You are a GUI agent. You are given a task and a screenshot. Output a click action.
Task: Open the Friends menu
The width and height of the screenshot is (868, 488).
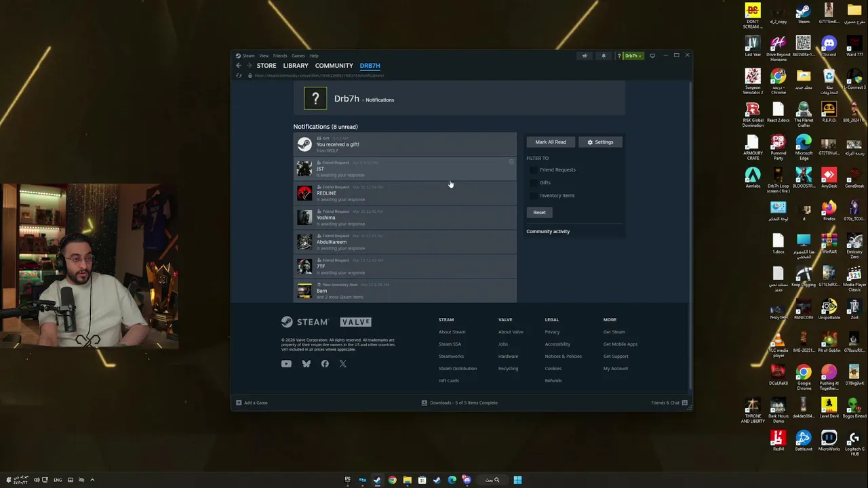click(x=280, y=56)
